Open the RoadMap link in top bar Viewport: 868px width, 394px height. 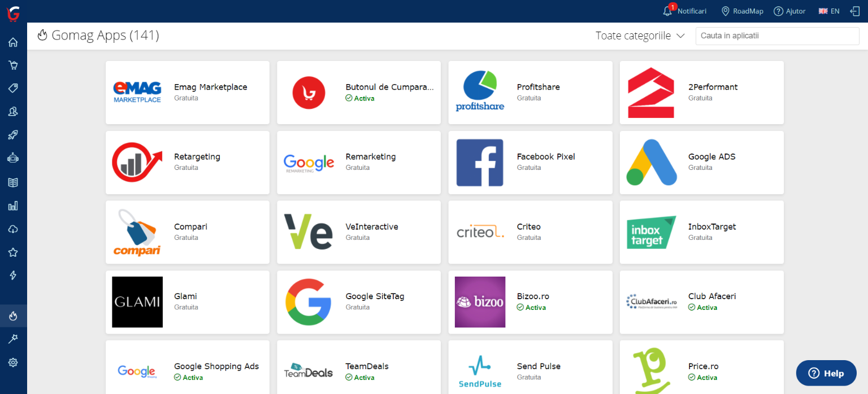743,11
